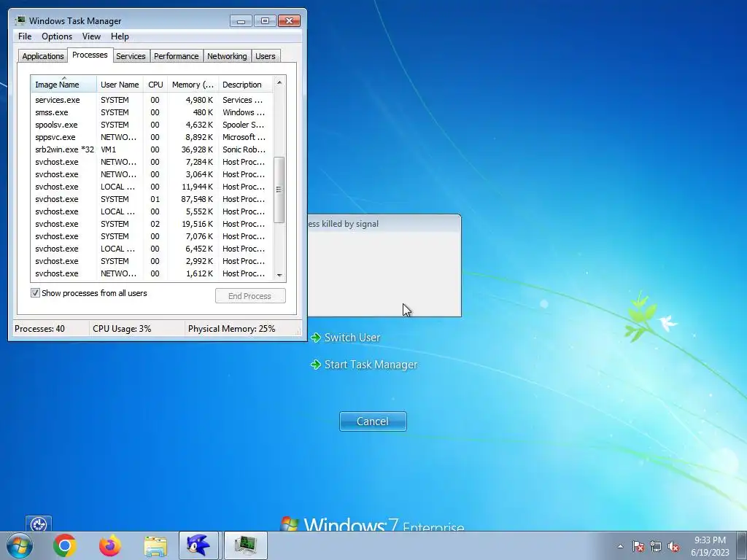Sort by Memory column header
Viewport: 747px width, 560px height.
point(193,85)
